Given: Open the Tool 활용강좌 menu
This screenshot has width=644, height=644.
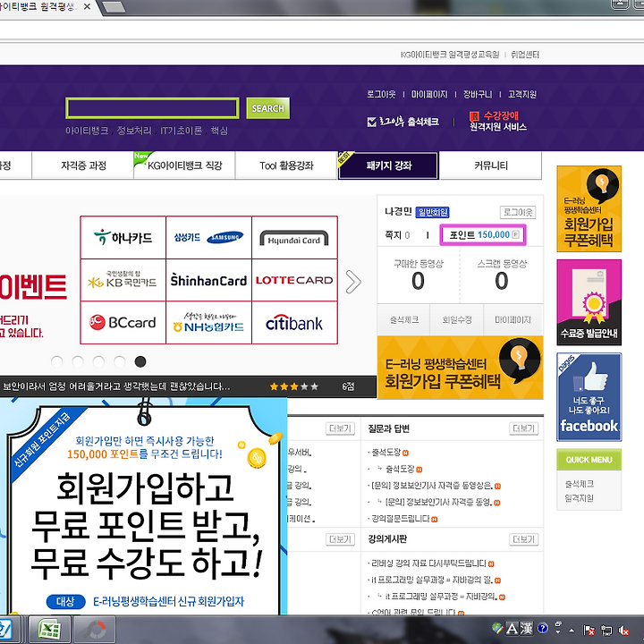Looking at the screenshot, I should tap(286, 165).
